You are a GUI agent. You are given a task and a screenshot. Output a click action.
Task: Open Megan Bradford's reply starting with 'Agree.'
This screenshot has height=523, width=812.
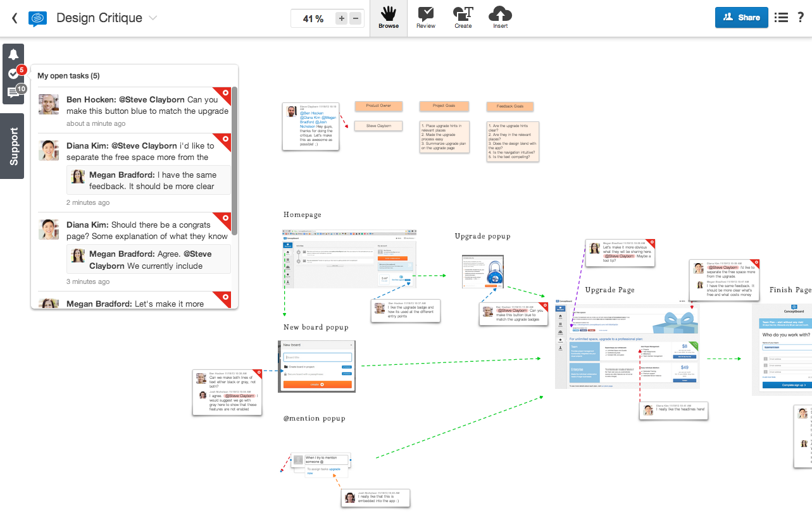[149, 260]
